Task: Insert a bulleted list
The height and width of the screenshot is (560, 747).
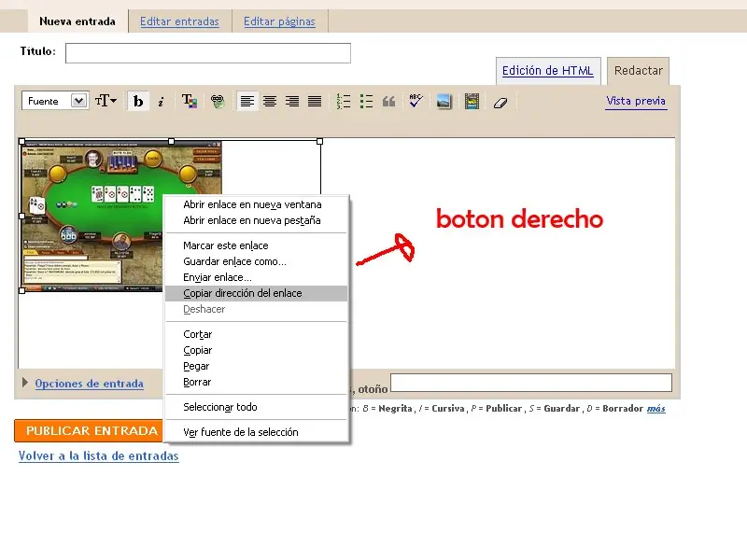Action: click(x=366, y=102)
